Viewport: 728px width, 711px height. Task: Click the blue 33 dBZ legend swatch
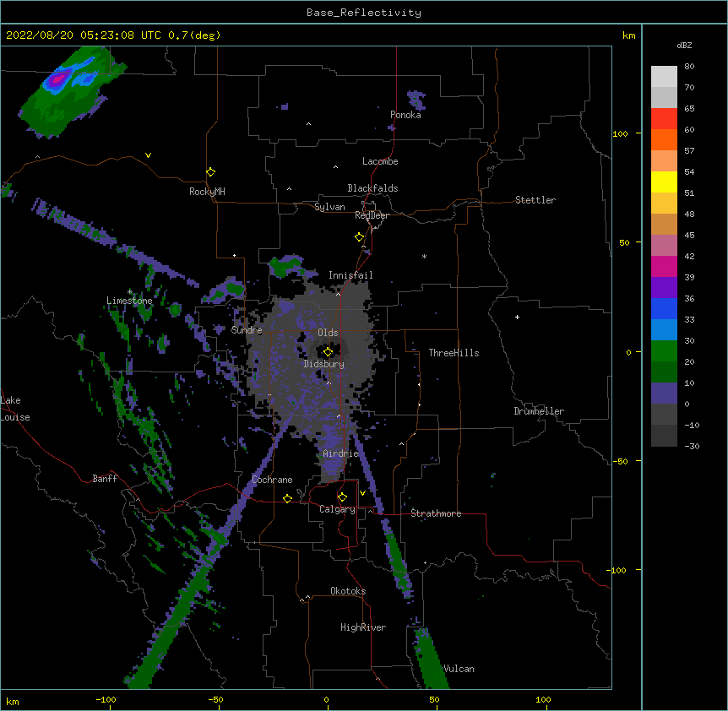click(x=664, y=308)
